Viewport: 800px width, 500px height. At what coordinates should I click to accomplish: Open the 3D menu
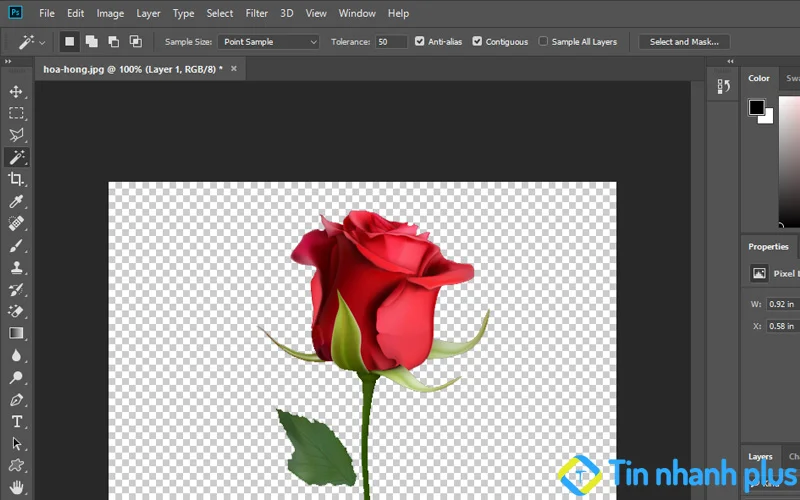tap(287, 13)
